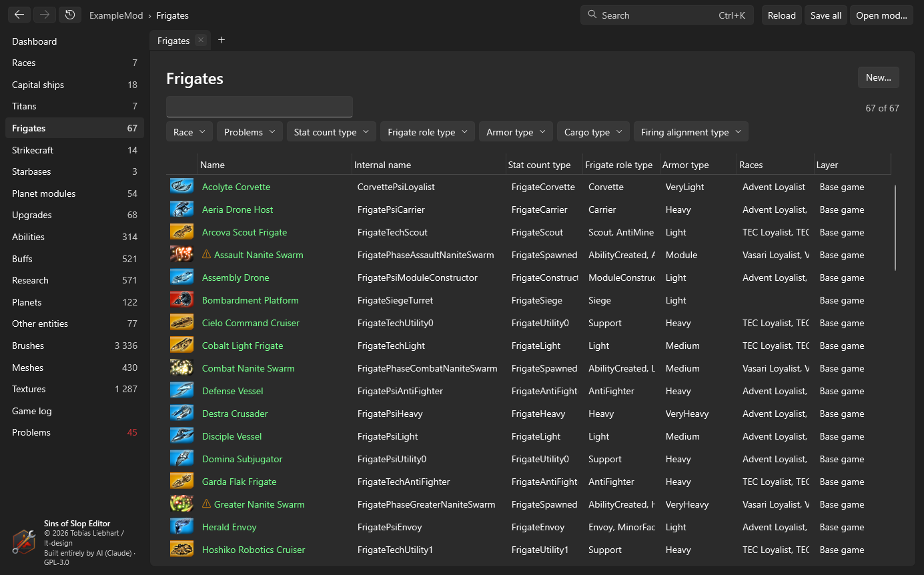This screenshot has height=575, width=924.
Task: Click the Hoshiko Robotics Cruiser ship icon
Action: 181,550
